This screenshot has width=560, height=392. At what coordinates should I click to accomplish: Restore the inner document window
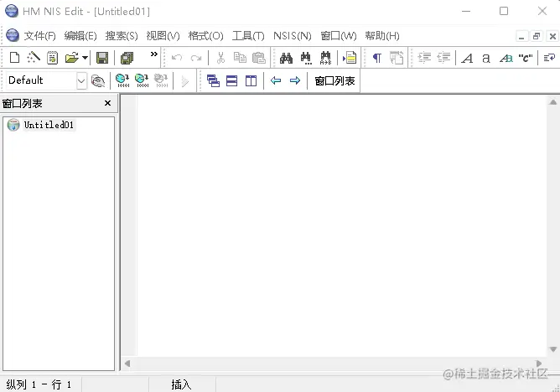pos(537,36)
